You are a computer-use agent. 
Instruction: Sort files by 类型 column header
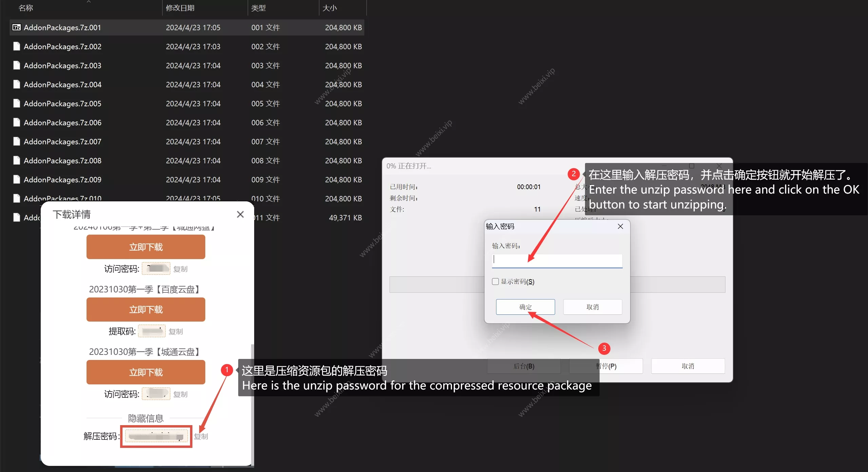pos(258,8)
